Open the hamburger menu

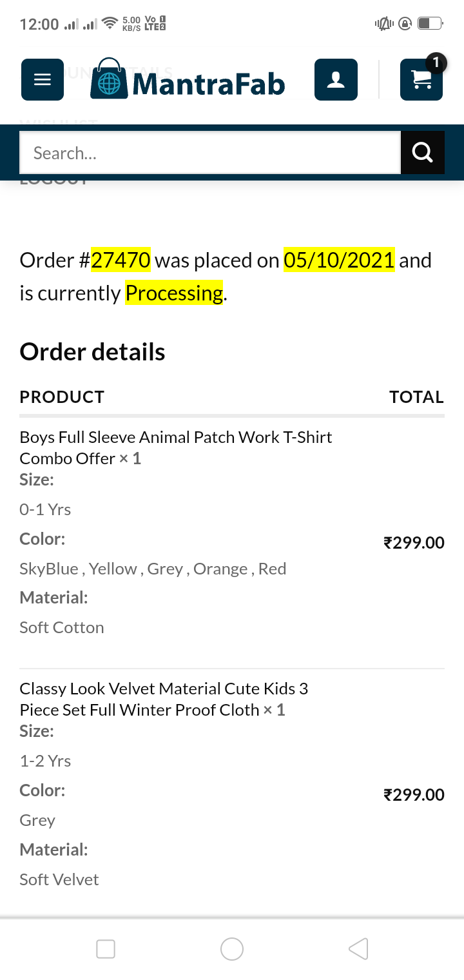click(43, 80)
